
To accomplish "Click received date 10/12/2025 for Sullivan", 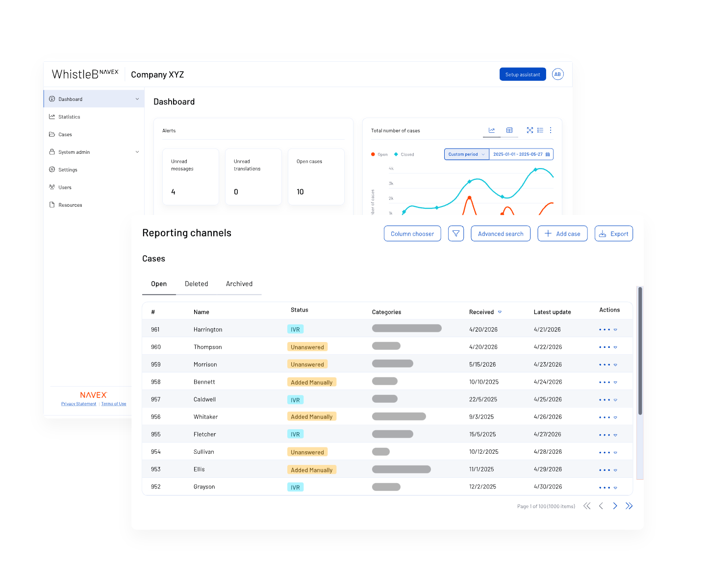I will [484, 452].
